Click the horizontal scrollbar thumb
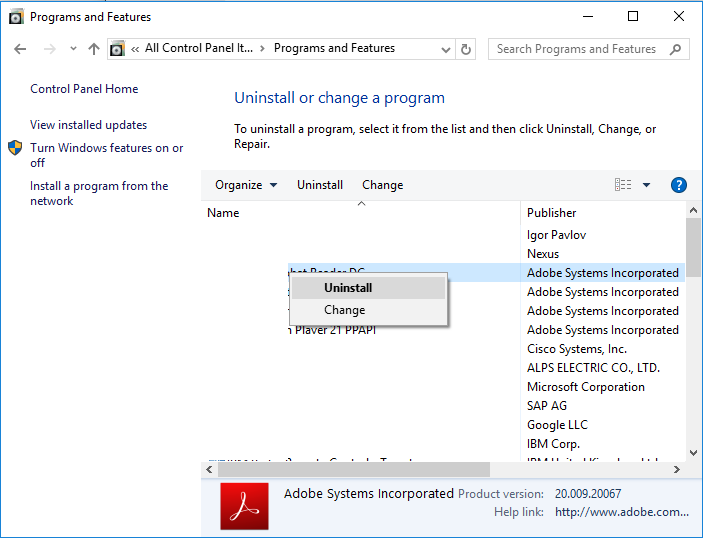The image size is (703, 538). [354, 469]
